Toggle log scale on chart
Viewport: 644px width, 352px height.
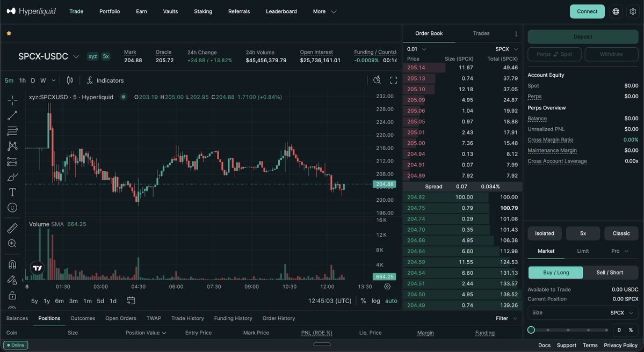(376, 300)
